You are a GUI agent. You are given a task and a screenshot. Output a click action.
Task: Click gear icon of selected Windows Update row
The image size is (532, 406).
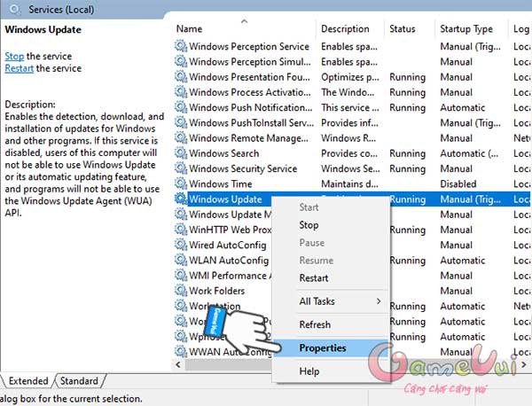tap(181, 199)
